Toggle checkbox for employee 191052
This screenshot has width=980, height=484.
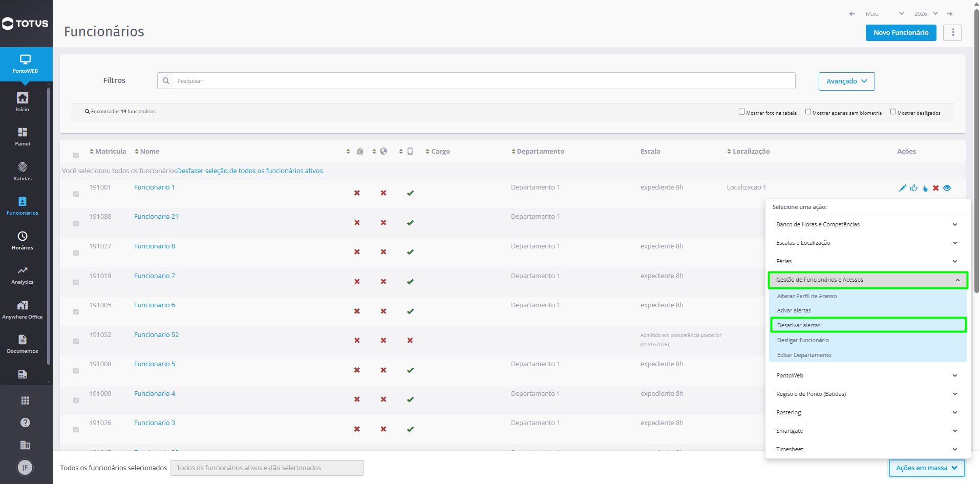click(x=76, y=341)
